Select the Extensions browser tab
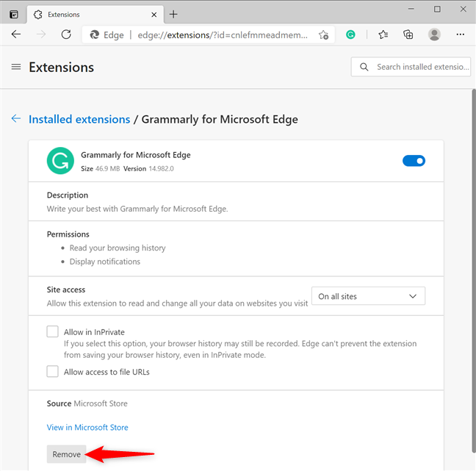476x471 pixels. (x=95, y=14)
